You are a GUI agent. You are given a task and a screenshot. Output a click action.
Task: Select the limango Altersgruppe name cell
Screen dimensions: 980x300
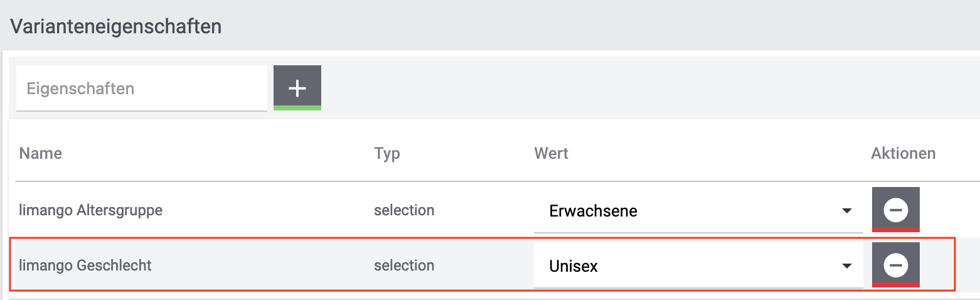pyautogui.click(x=91, y=210)
